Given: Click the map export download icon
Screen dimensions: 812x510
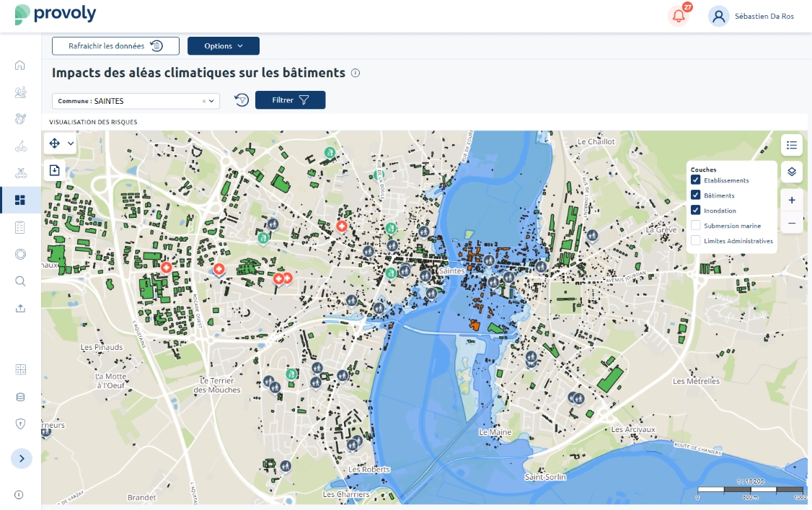Looking at the screenshot, I should [x=54, y=170].
